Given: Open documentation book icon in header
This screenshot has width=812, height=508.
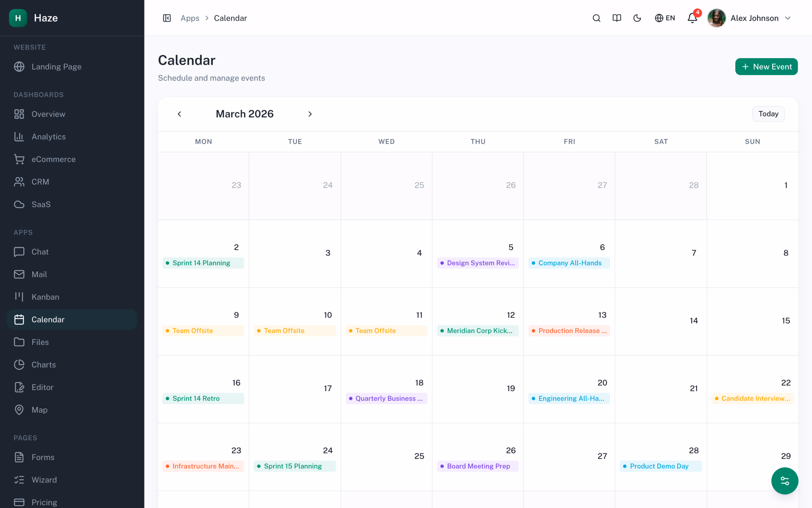Looking at the screenshot, I should click(x=617, y=18).
